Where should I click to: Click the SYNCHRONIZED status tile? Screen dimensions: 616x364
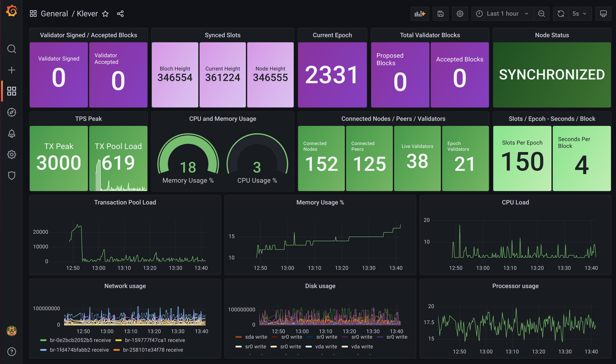click(552, 75)
